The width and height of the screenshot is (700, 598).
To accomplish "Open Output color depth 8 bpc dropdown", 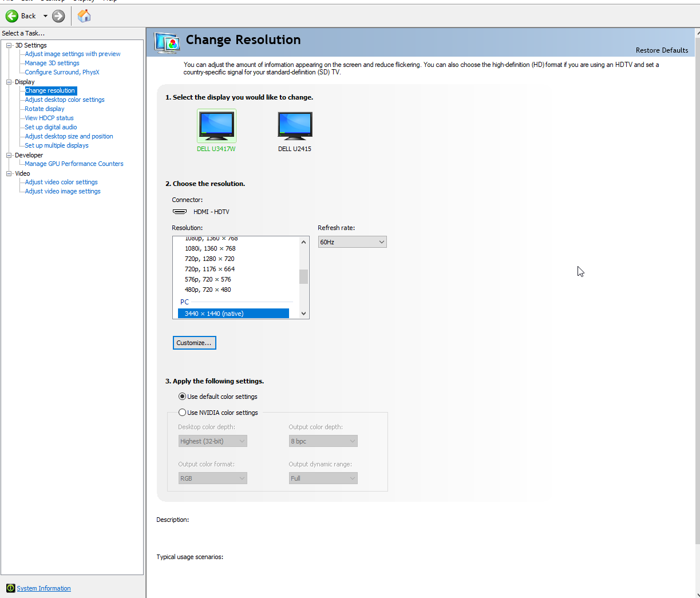I will 323,441.
